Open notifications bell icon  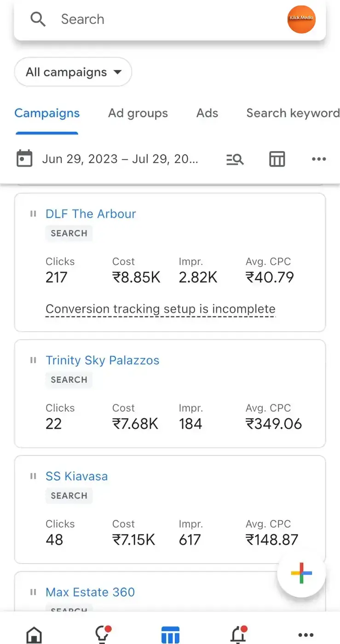238,635
